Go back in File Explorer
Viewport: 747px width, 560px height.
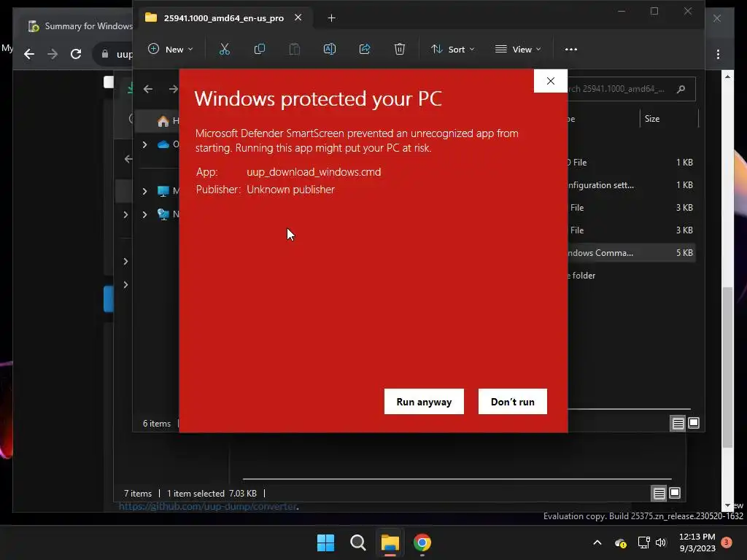click(148, 89)
